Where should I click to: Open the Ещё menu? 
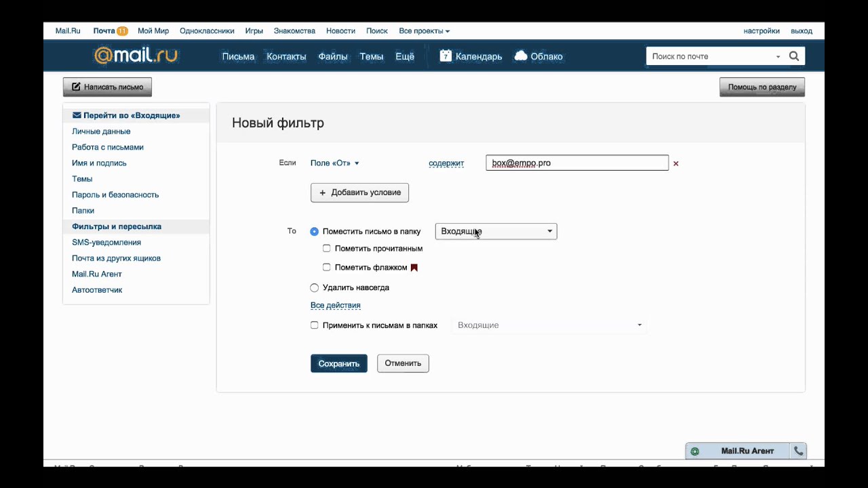(x=405, y=56)
